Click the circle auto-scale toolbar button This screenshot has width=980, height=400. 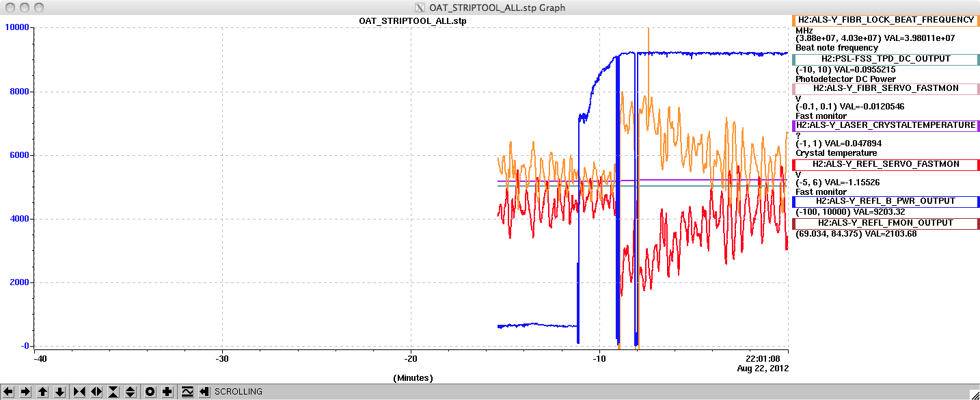click(150, 392)
